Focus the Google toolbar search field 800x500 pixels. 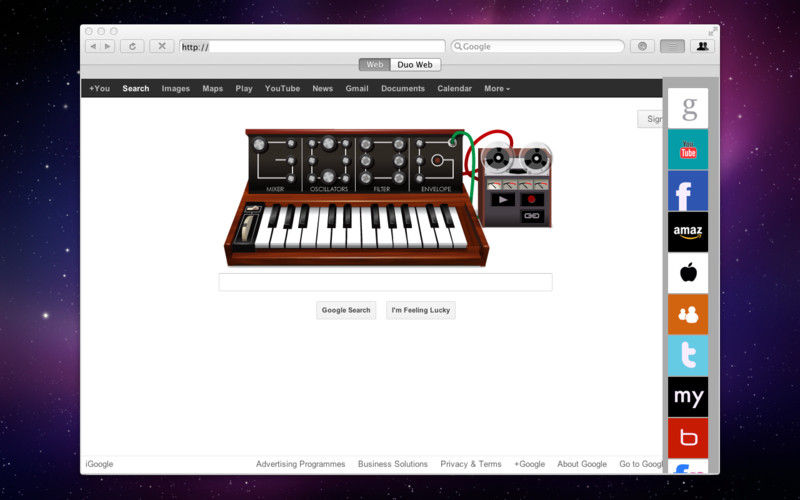click(x=537, y=46)
